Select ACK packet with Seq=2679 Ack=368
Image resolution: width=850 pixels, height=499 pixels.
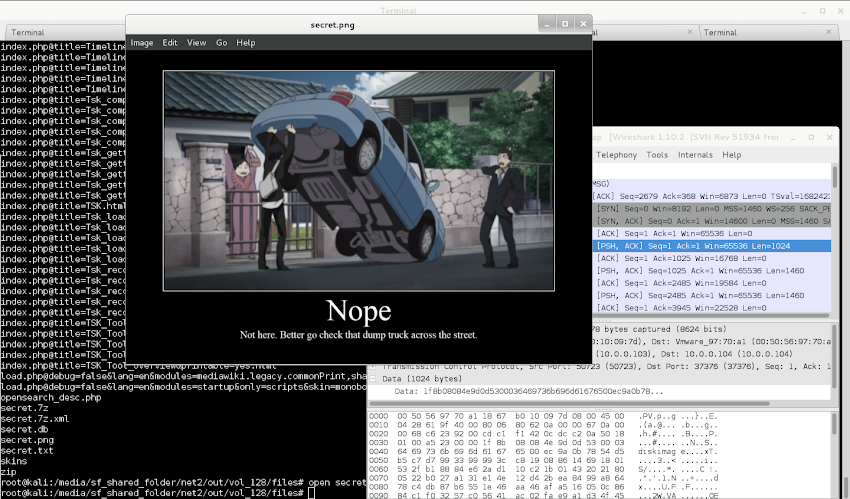pyautogui.click(x=711, y=196)
